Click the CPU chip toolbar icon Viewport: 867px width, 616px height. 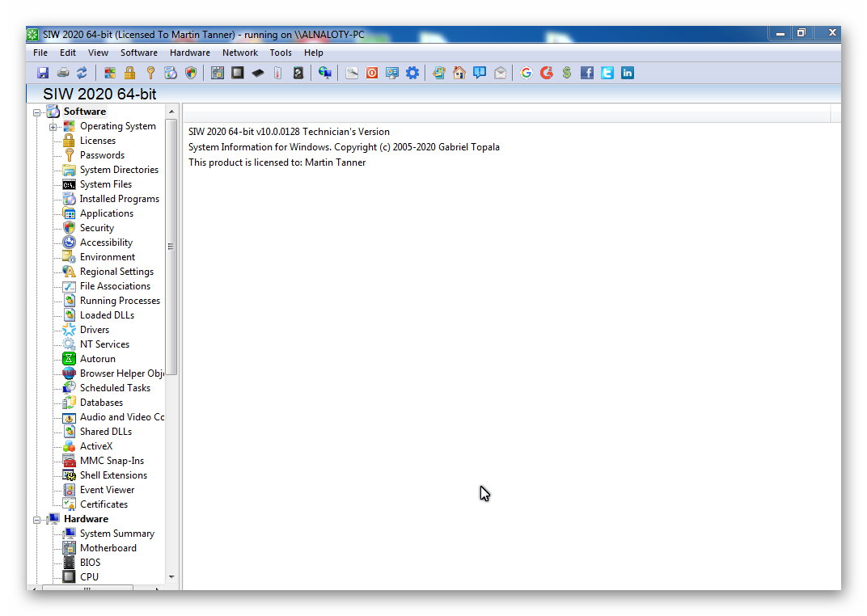click(238, 73)
